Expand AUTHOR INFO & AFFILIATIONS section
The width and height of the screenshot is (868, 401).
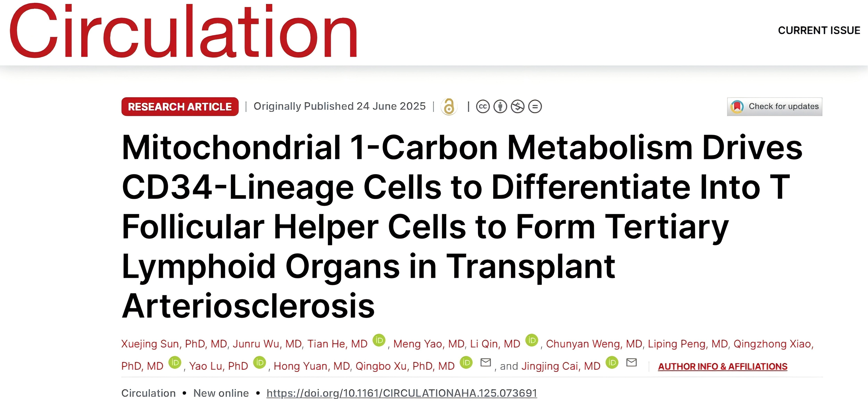pyautogui.click(x=722, y=366)
